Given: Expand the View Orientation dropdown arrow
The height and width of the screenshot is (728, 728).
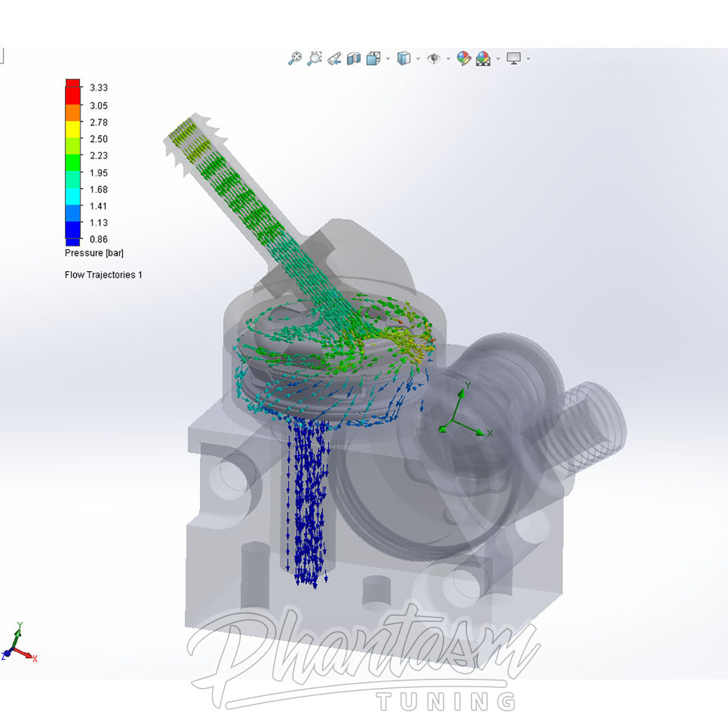Looking at the screenshot, I should click(x=388, y=59).
